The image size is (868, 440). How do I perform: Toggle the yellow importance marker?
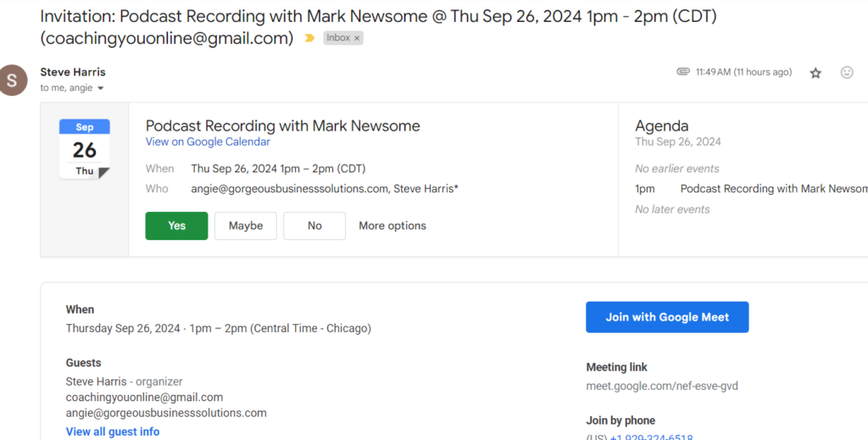(309, 38)
